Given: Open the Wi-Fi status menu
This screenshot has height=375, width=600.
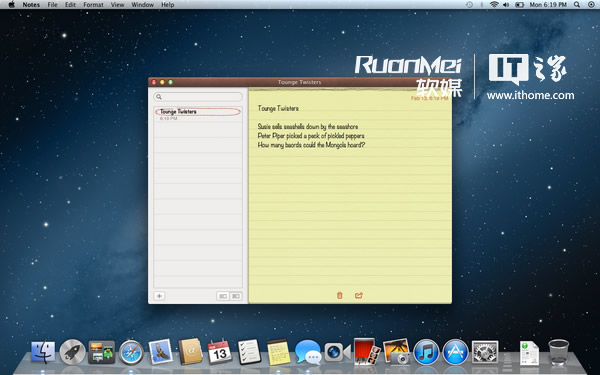Looking at the screenshot, I should pyautogui.click(x=494, y=5).
